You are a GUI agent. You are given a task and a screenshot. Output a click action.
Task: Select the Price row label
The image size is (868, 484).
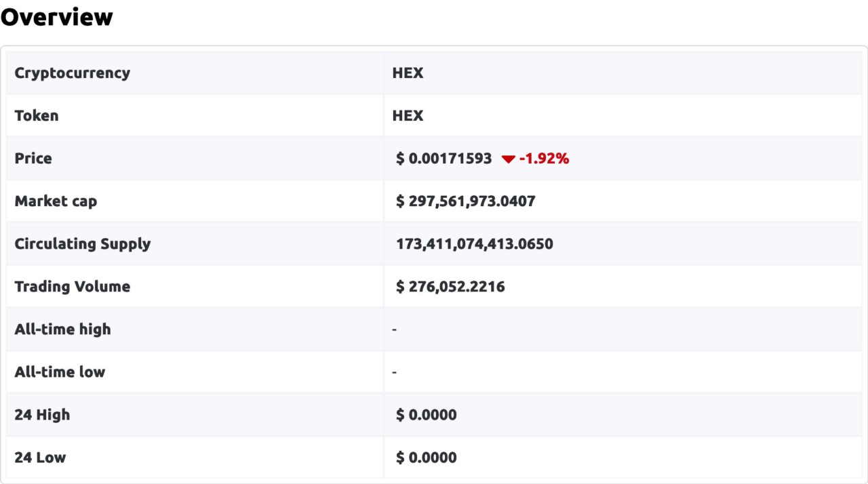33,158
